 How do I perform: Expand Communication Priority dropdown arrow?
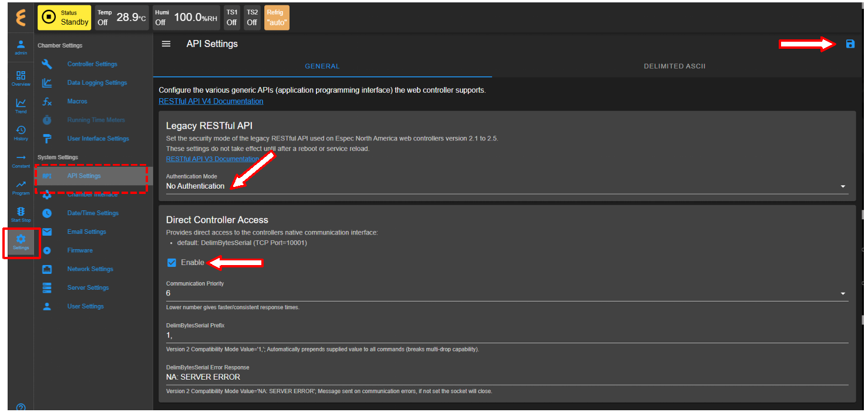pyautogui.click(x=843, y=293)
